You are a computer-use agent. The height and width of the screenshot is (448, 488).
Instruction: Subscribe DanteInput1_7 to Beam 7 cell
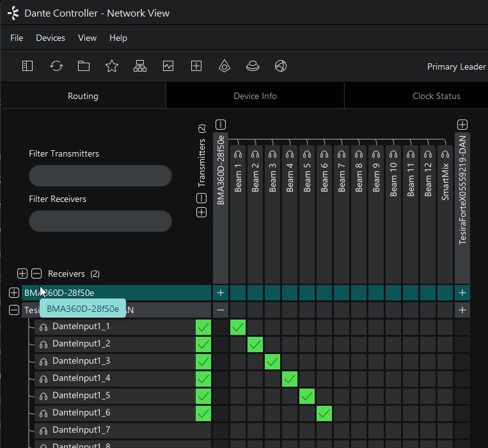[342, 431]
